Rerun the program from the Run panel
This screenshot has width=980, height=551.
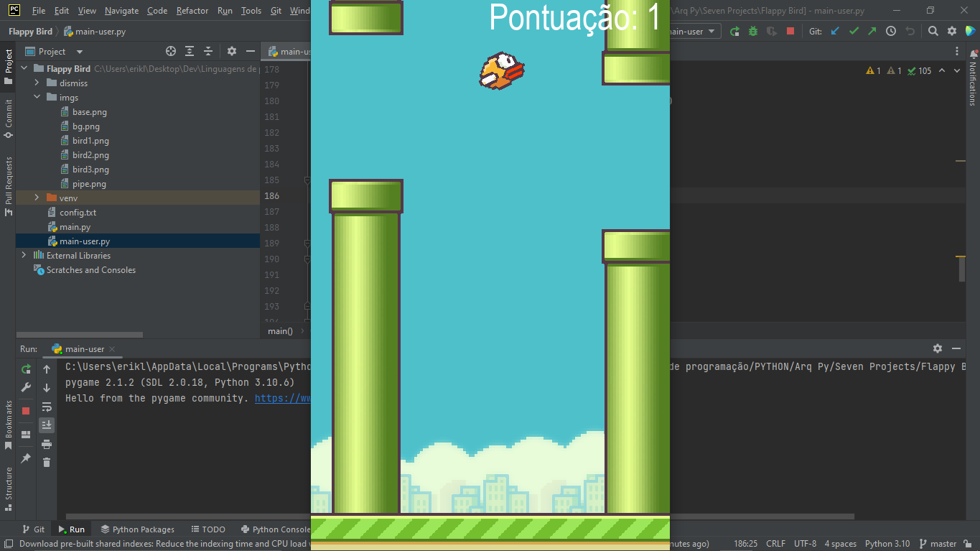(x=26, y=369)
